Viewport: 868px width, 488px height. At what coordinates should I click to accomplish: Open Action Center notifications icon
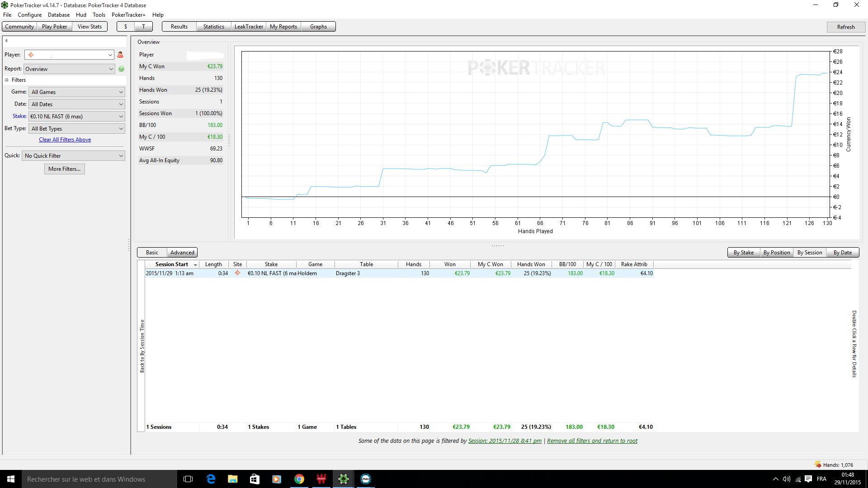click(808, 479)
